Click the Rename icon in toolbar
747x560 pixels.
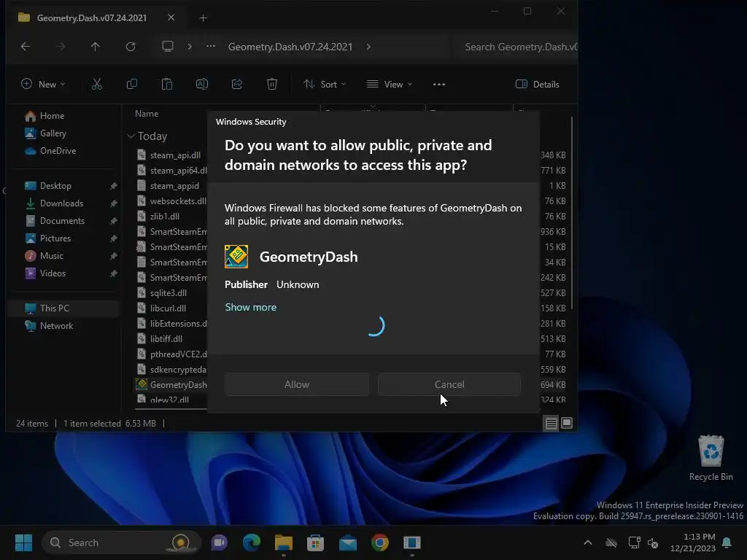tap(202, 85)
